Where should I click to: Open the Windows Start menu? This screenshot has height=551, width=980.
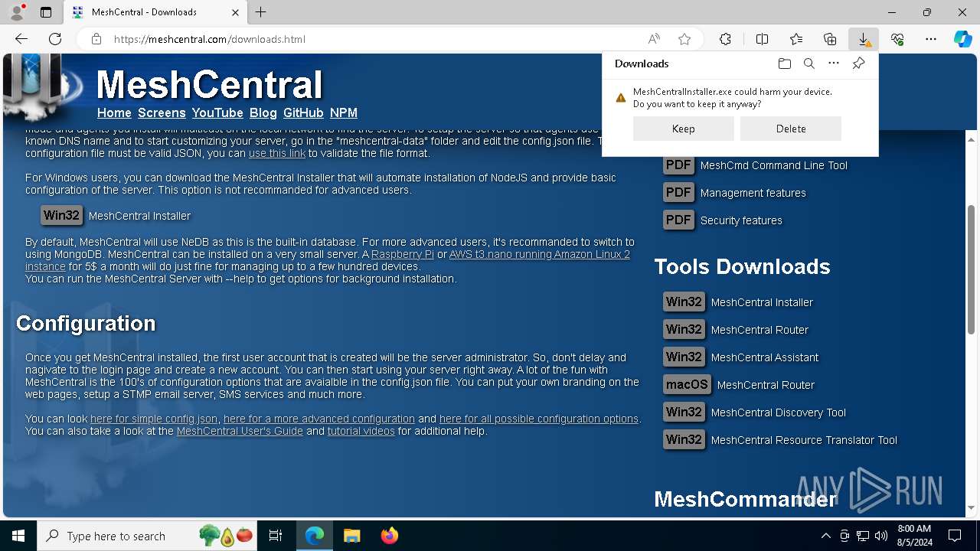point(18,536)
